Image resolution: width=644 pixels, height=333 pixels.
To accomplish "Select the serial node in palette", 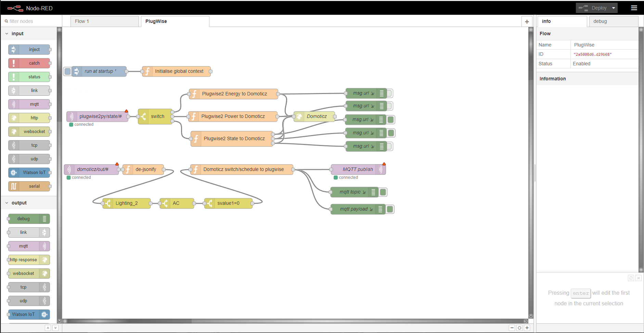I will pos(29,186).
